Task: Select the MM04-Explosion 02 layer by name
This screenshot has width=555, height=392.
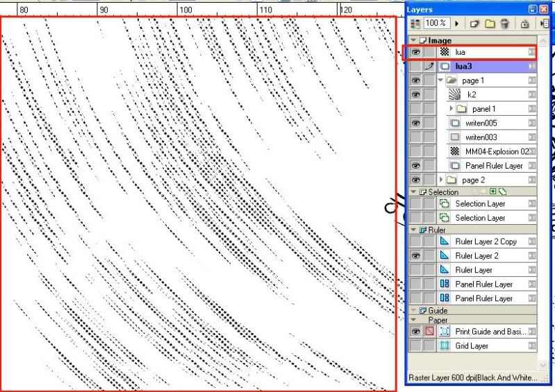Action: (x=497, y=151)
